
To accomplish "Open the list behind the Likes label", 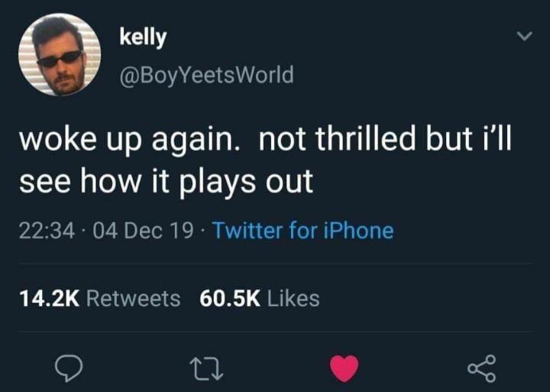I will (x=293, y=299).
